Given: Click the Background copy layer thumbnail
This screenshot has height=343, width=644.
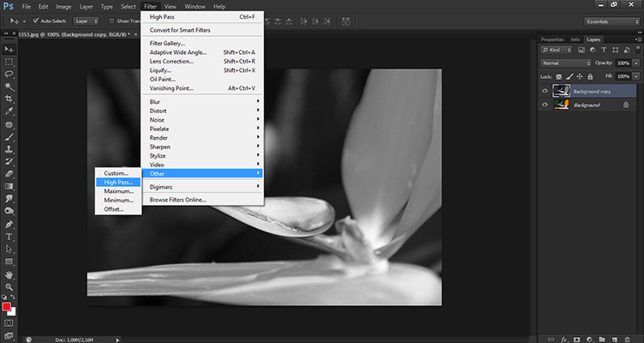Looking at the screenshot, I should click(x=562, y=89).
